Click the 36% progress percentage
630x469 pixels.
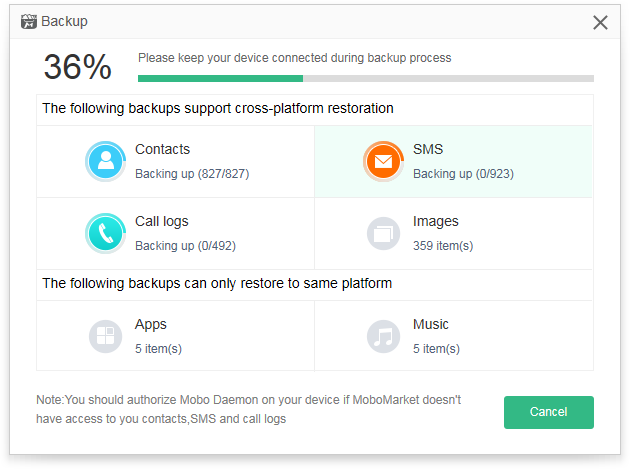[78, 67]
